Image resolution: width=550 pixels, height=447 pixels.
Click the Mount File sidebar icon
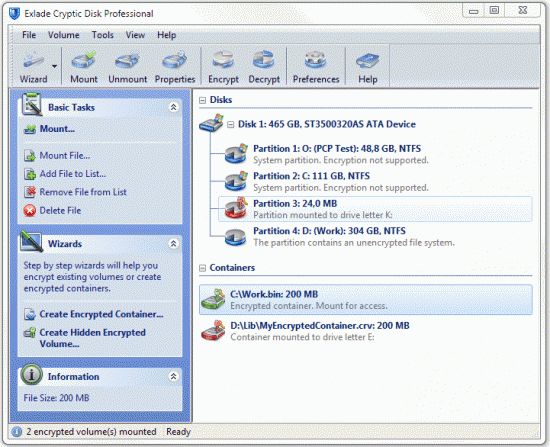[x=30, y=155]
